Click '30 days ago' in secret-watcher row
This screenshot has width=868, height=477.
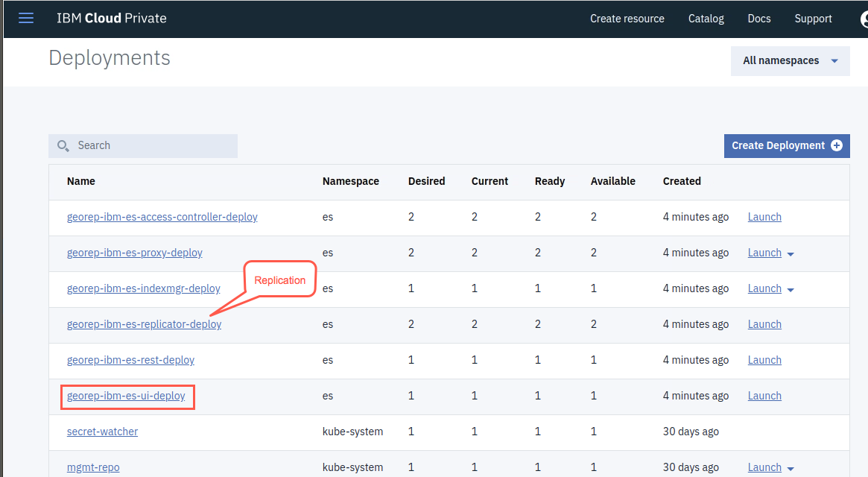tap(691, 432)
